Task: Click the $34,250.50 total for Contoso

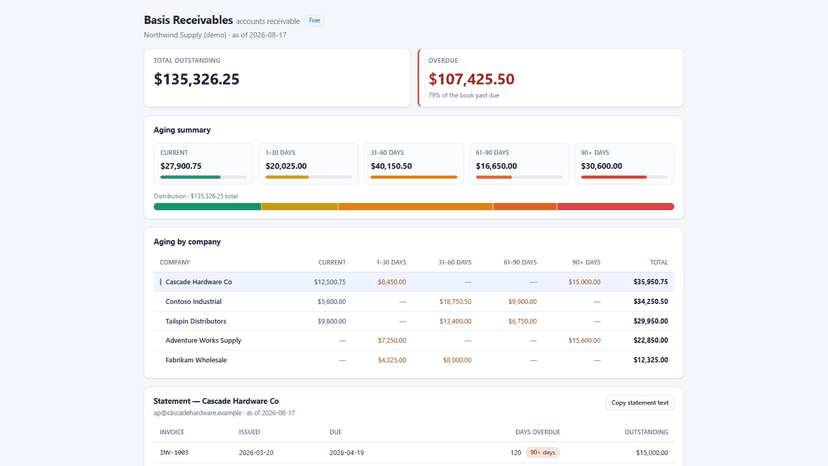Action: (651, 302)
